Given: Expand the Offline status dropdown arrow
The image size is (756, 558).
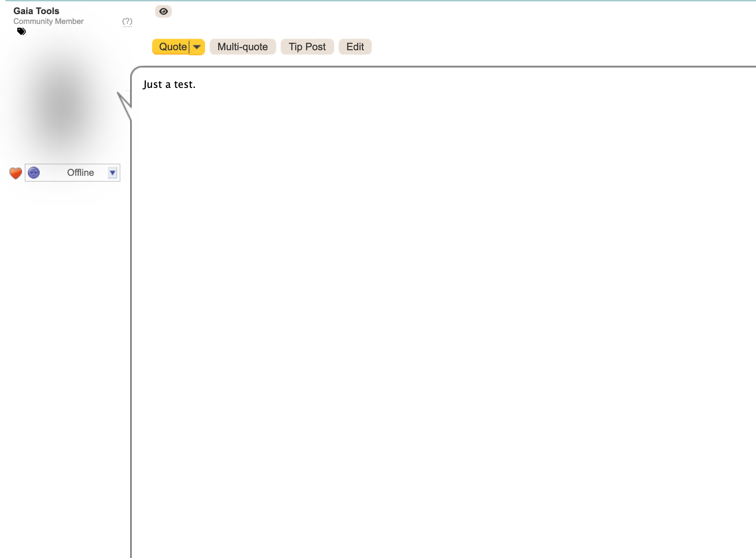Looking at the screenshot, I should [x=112, y=173].
